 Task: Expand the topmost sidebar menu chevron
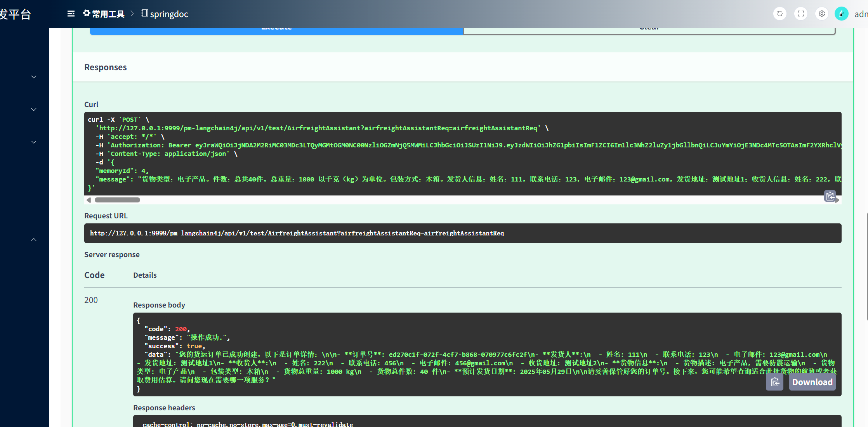[x=34, y=77]
